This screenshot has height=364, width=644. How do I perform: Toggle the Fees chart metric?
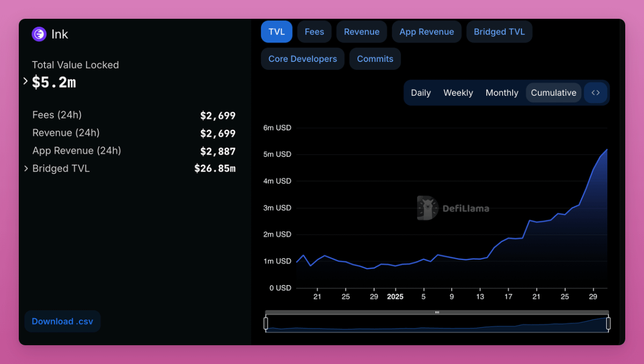pyautogui.click(x=314, y=32)
